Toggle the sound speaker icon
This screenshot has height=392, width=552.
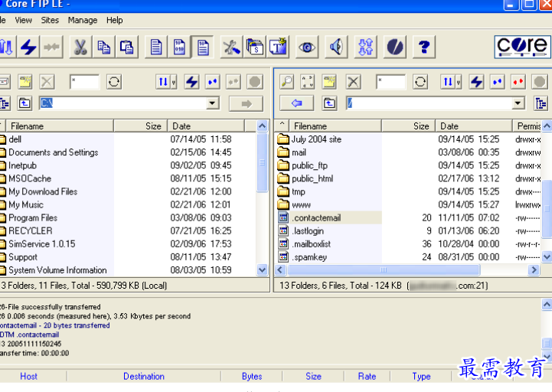click(x=336, y=47)
